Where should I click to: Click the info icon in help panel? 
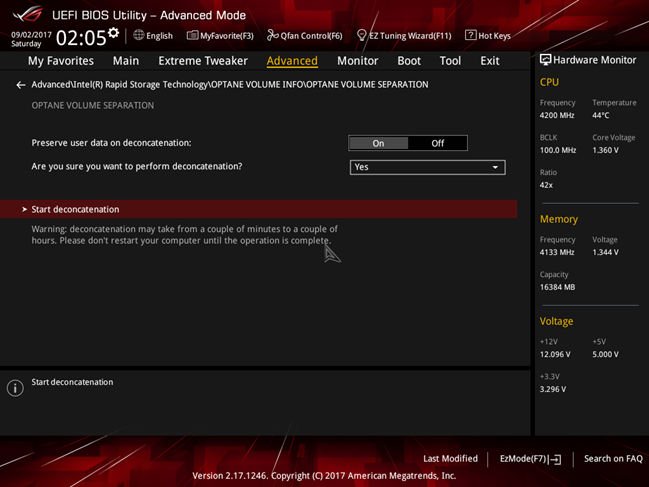pos(15,388)
